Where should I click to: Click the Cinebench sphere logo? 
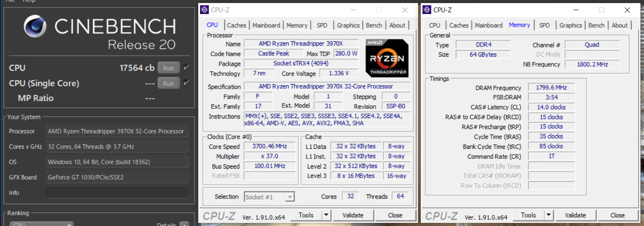point(36,27)
